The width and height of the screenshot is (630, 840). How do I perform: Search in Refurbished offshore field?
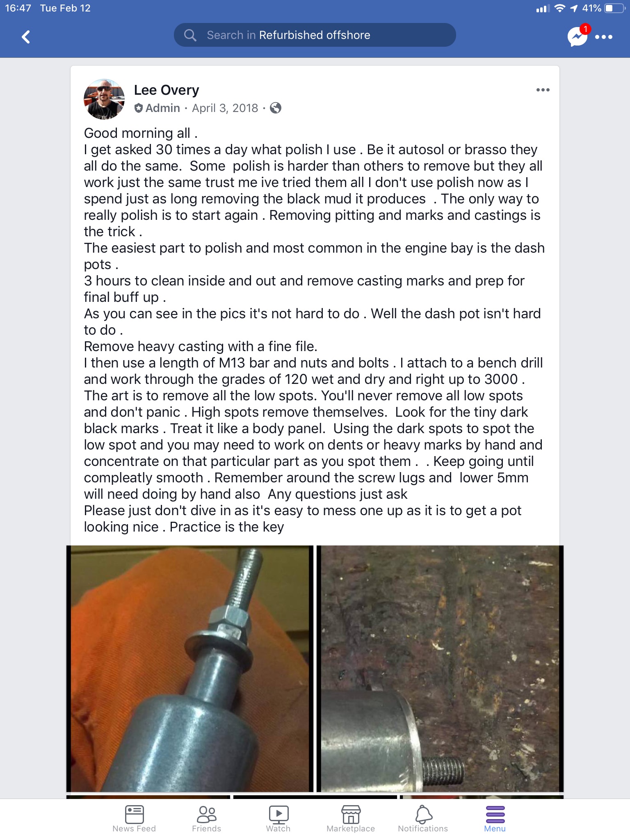[x=315, y=35]
